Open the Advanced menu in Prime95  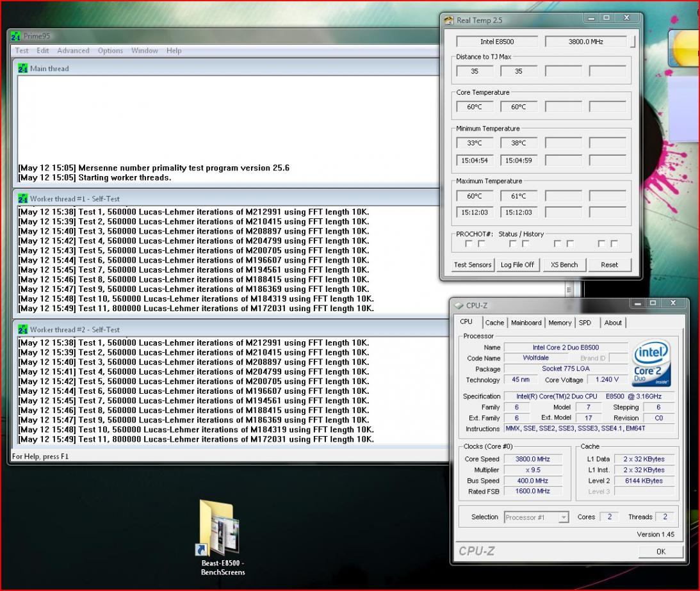pyautogui.click(x=73, y=51)
